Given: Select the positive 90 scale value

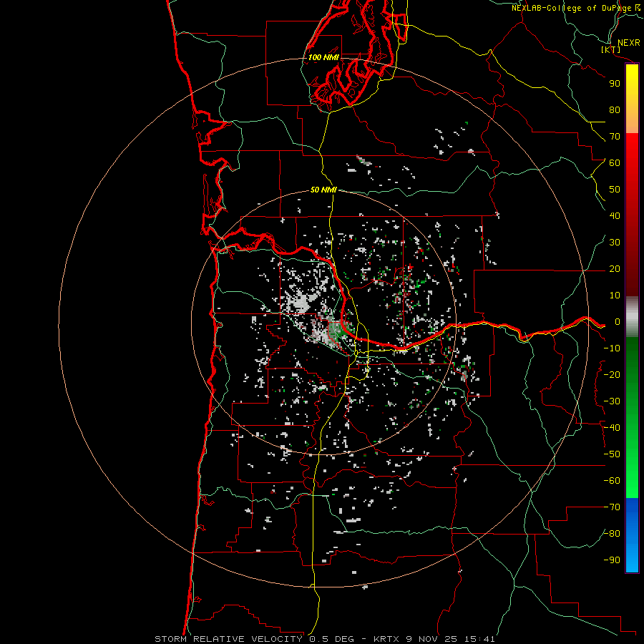Looking at the screenshot, I should 615,84.
